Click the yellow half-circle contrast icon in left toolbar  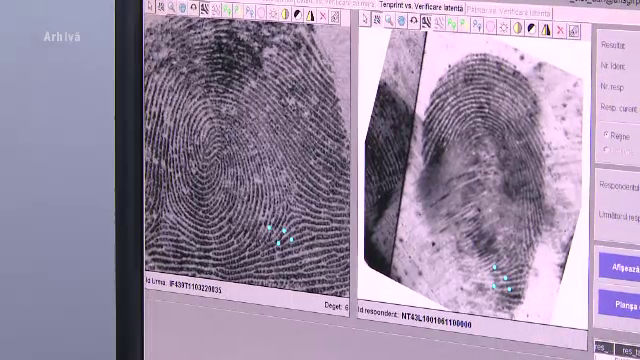(285, 14)
